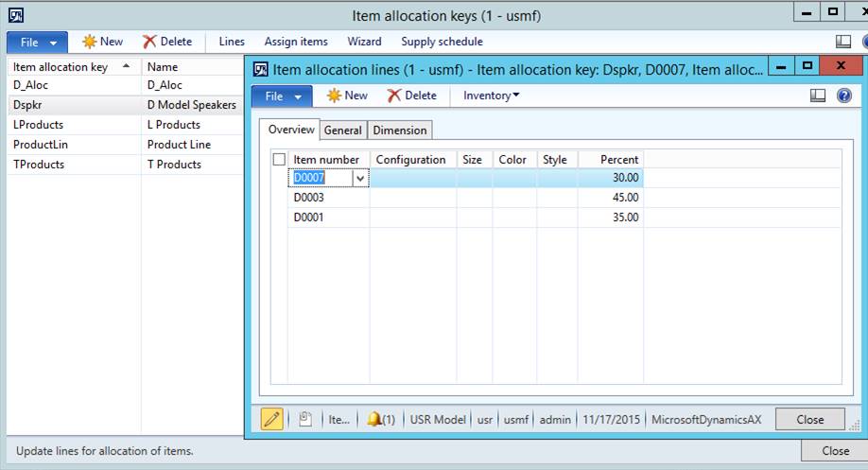Click view layout icon in allocation lines toolbar
The height and width of the screenshot is (470, 868).
click(819, 96)
